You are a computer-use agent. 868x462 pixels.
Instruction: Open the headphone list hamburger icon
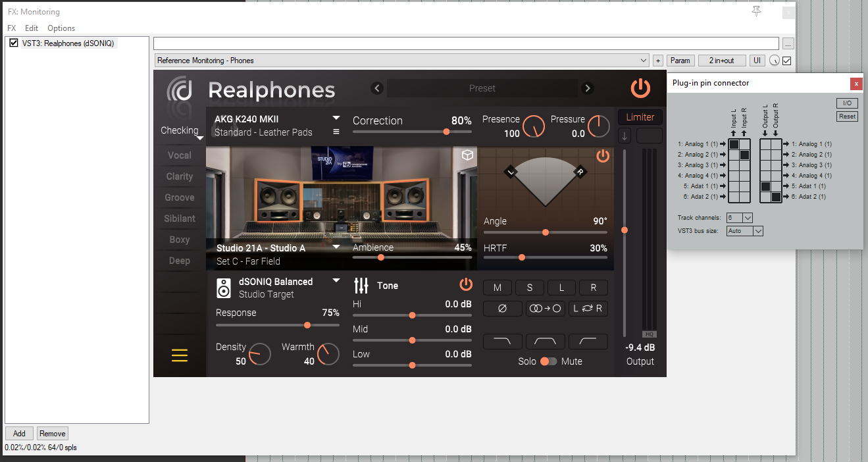tap(336, 132)
